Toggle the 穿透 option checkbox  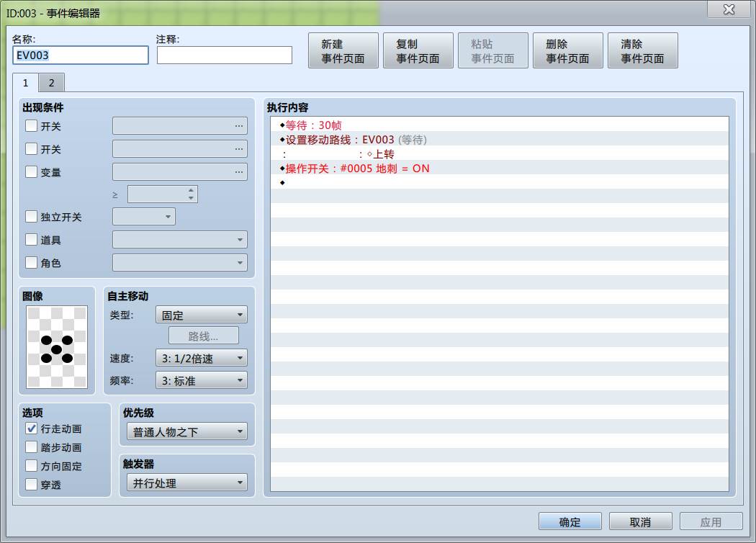tap(32, 485)
